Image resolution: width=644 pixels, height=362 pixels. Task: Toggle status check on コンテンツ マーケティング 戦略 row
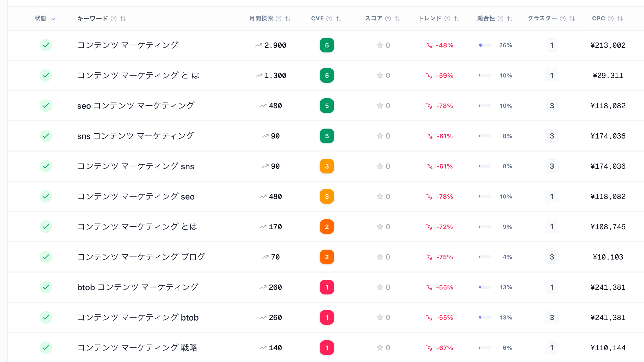46,348
